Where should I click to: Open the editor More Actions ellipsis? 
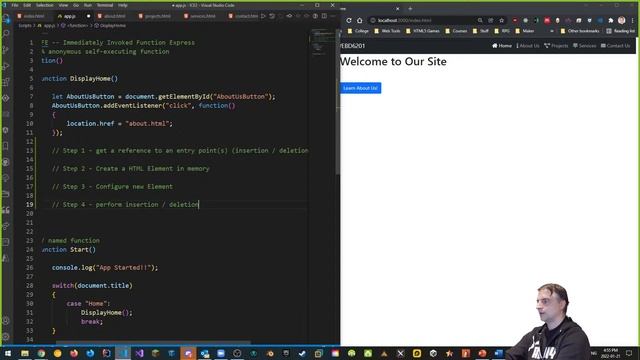333,16
